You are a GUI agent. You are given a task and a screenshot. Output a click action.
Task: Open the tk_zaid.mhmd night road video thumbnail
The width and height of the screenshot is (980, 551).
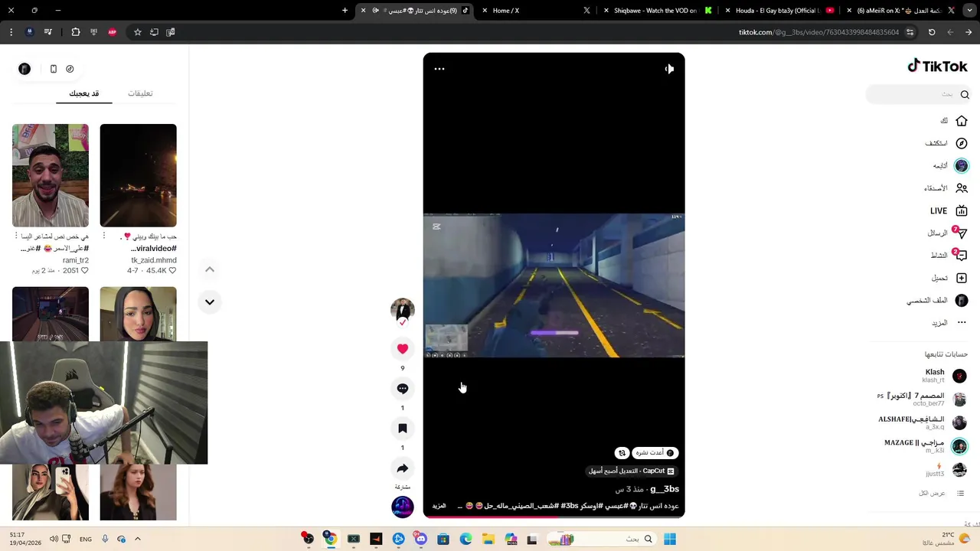tap(138, 175)
